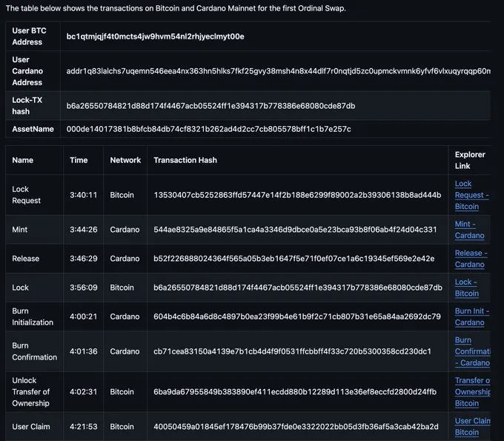Open the Lock Request - Bitcoin explorer link
The image size is (504, 441).
click(471, 195)
